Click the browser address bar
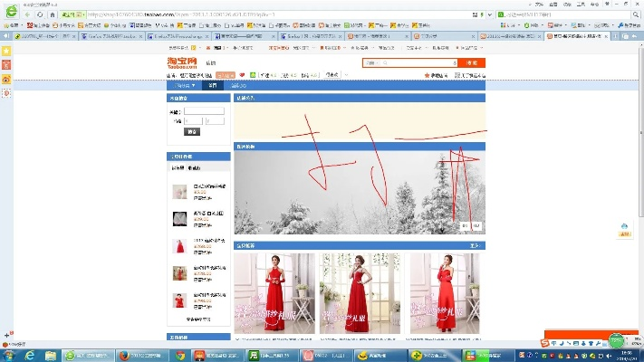 [x=272, y=14]
